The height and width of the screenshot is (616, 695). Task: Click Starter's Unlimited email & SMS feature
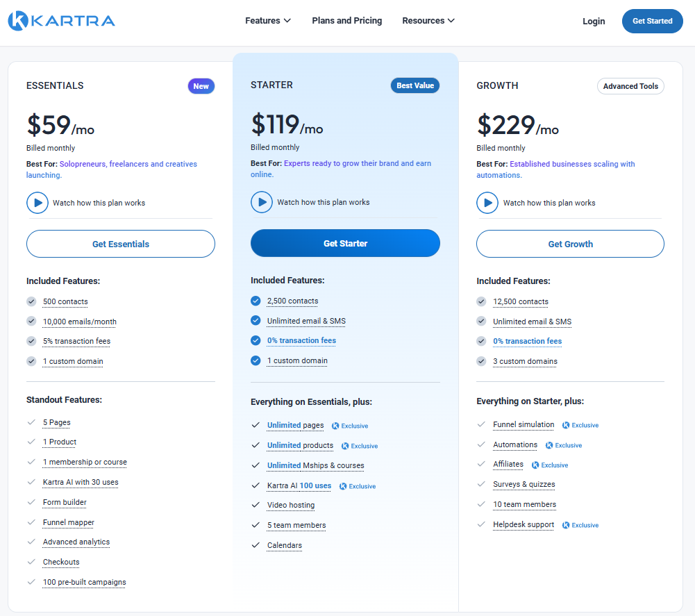tap(306, 321)
